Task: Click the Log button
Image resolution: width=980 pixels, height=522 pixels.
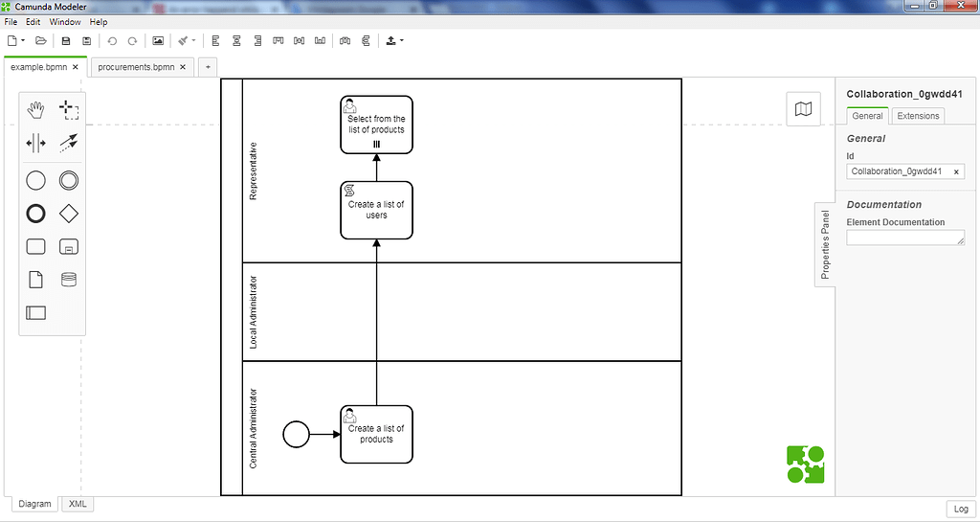Action: click(x=961, y=510)
